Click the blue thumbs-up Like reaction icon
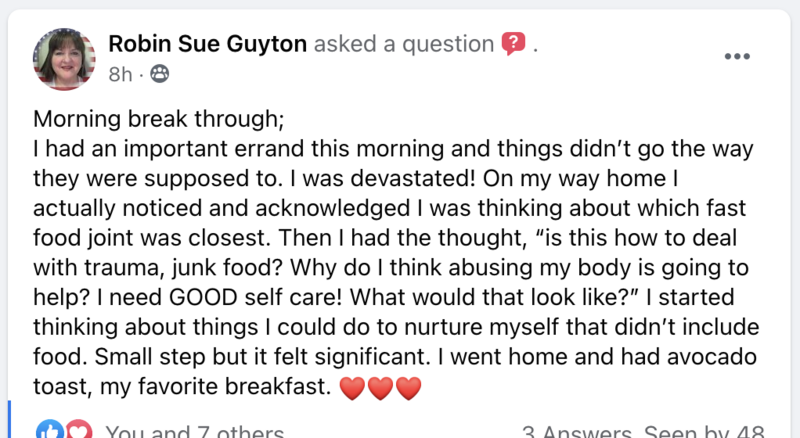The image size is (800, 438). [49, 431]
